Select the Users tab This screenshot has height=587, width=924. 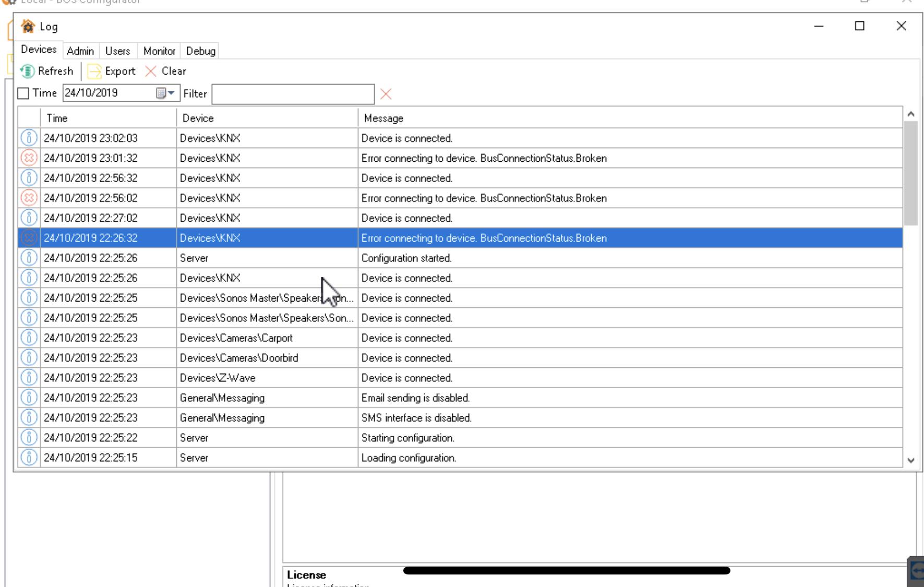tap(117, 51)
